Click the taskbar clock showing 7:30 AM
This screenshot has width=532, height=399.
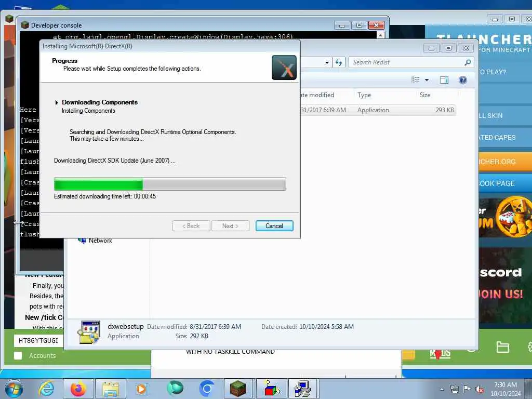[506, 389]
